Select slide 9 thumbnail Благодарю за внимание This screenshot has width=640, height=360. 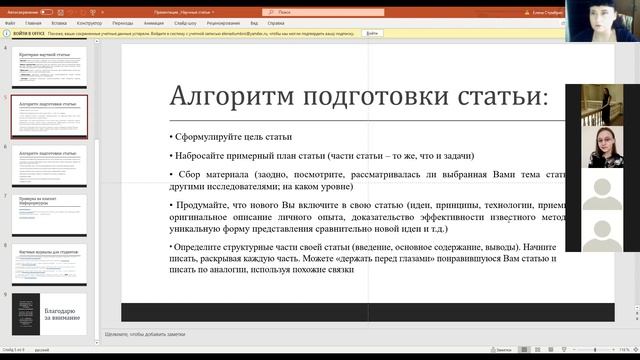coord(49,314)
